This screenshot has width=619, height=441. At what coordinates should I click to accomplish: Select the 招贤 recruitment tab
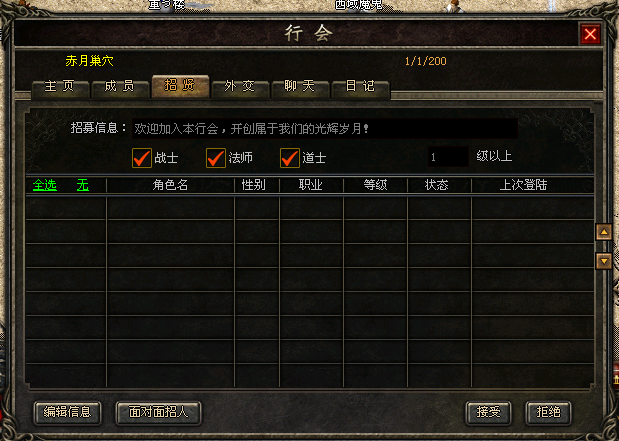pos(180,86)
